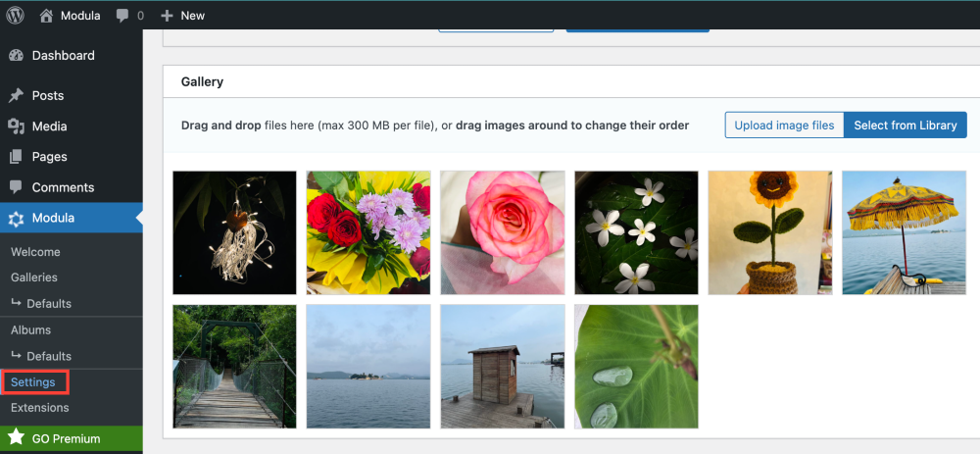This screenshot has width=980, height=454.
Task: Open the Modula site home icon
Action: pyautogui.click(x=47, y=16)
